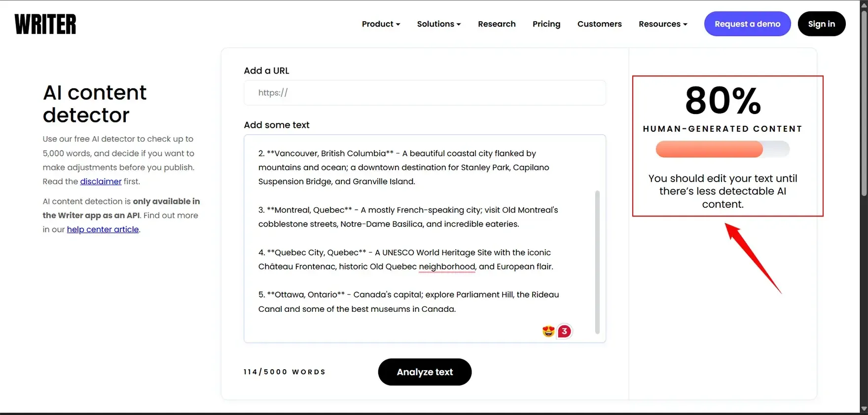Expand the Solutions dropdown
Viewport: 868px width, 415px height.
pyautogui.click(x=438, y=24)
